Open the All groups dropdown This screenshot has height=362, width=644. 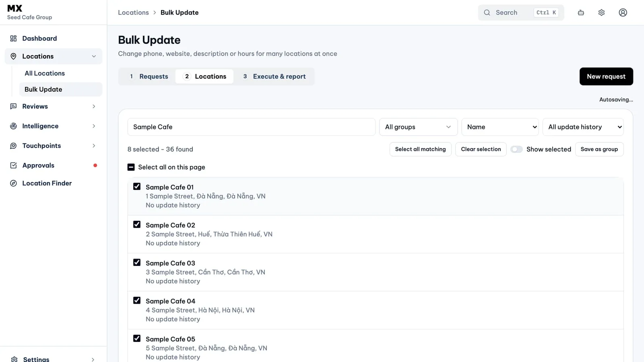point(418,127)
